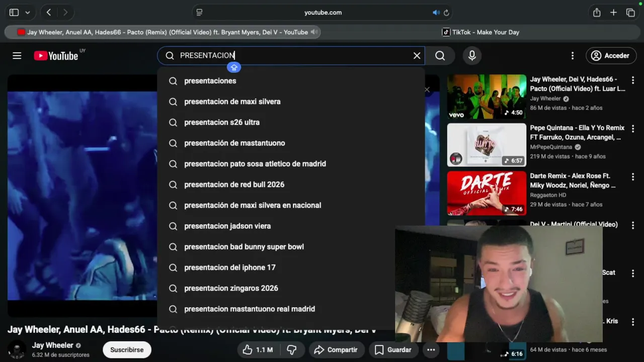Click inside the PRESENTACION search field
This screenshot has height=362, width=644.
292,56
